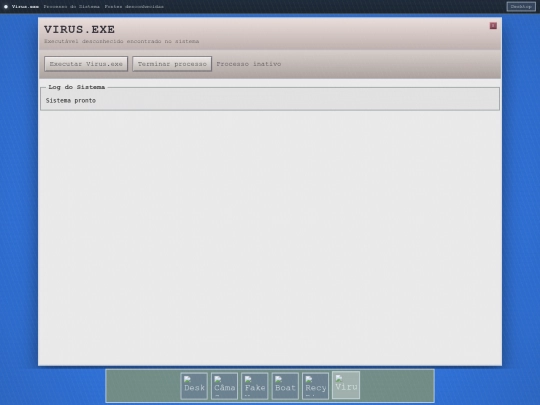Click the 'Sistema pronto' log entry
The height and width of the screenshot is (405, 540).
tap(71, 101)
